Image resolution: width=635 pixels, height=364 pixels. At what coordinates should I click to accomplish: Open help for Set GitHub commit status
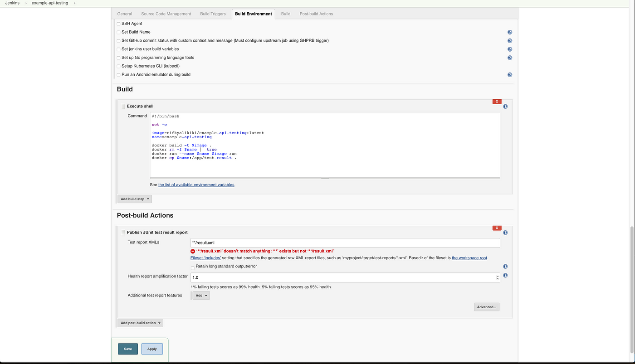tap(510, 41)
